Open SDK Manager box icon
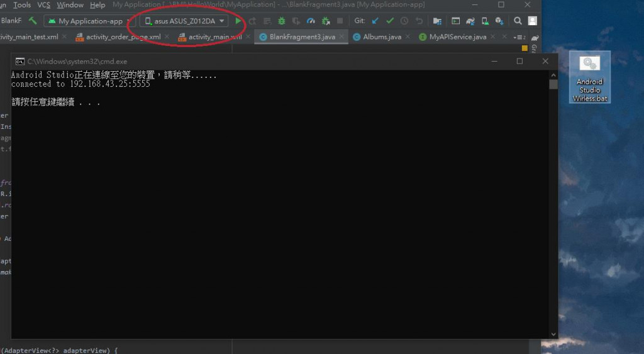644x354 pixels. 499,21
